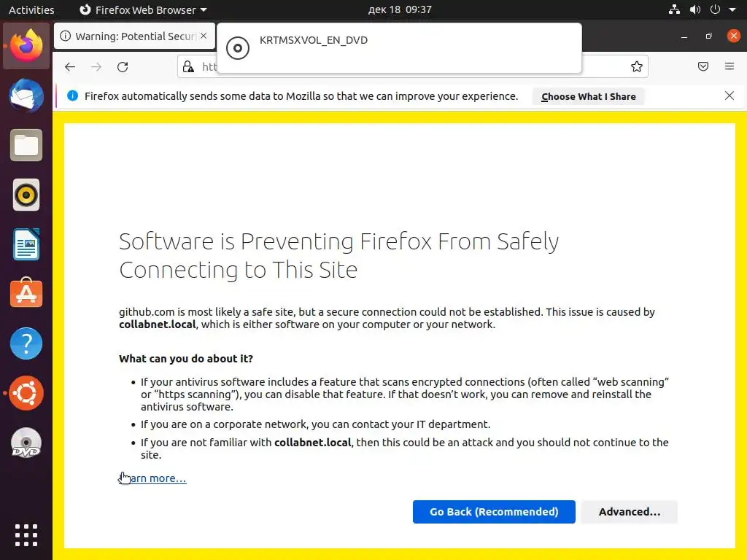Expand the Firefox Web Browser app menu
Viewport: 747px width, 560px height.
click(x=143, y=10)
